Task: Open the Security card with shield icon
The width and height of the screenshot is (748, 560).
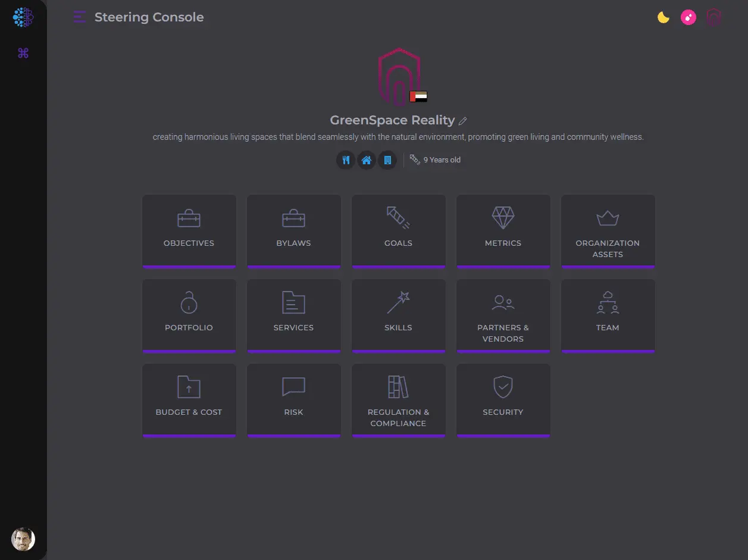Action: 503,401
